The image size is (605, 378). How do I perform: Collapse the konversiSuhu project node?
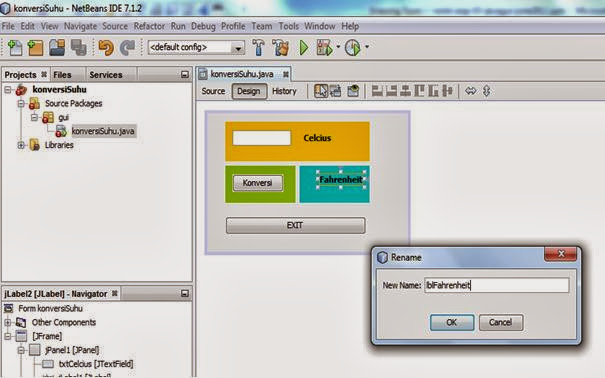tap(8, 89)
